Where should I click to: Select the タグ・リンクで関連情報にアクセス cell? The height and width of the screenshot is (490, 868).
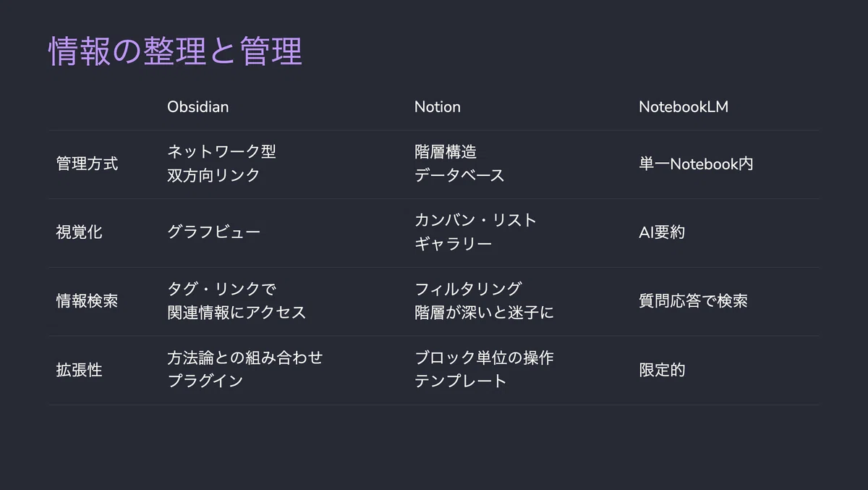tap(237, 301)
